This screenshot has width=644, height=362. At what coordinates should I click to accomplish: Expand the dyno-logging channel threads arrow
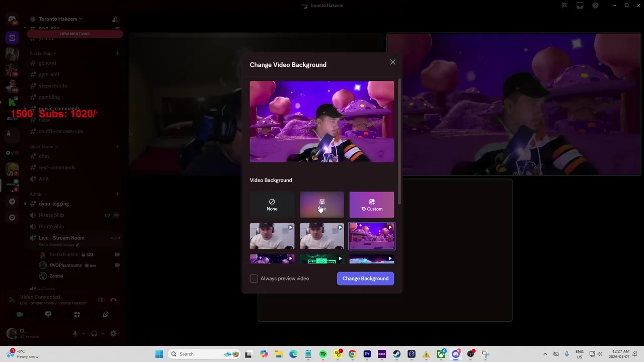[x=25, y=204]
